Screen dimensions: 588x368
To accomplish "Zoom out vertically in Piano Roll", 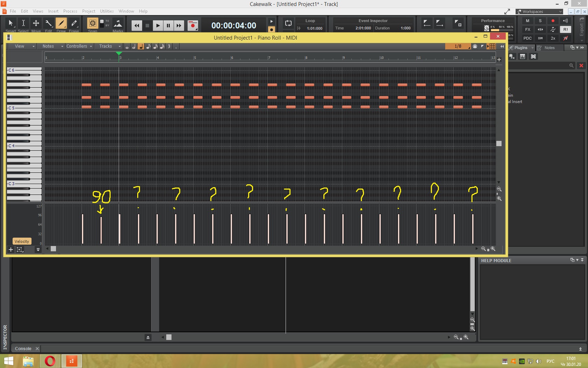I will click(x=499, y=189).
